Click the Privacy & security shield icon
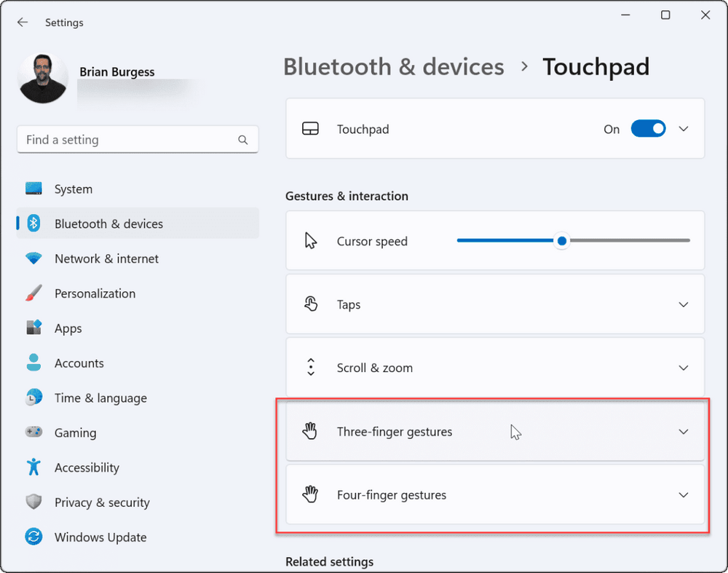This screenshot has height=573, width=728. pyautogui.click(x=33, y=502)
